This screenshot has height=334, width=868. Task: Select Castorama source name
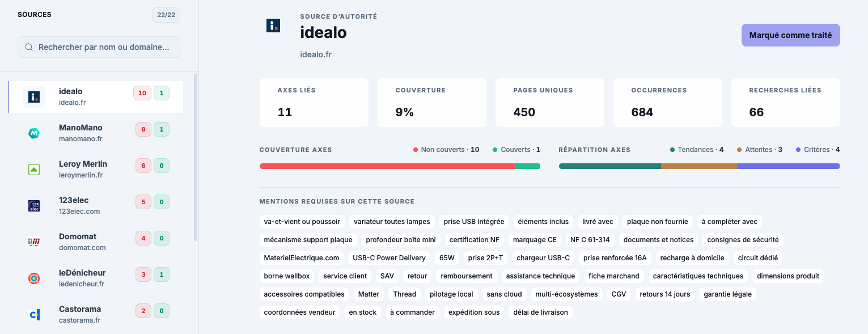pos(80,309)
